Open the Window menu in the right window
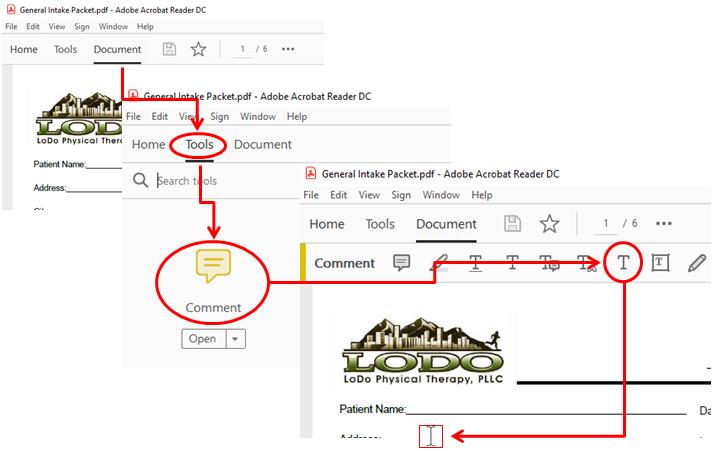The width and height of the screenshot is (713, 451). [x=441, y=195]
